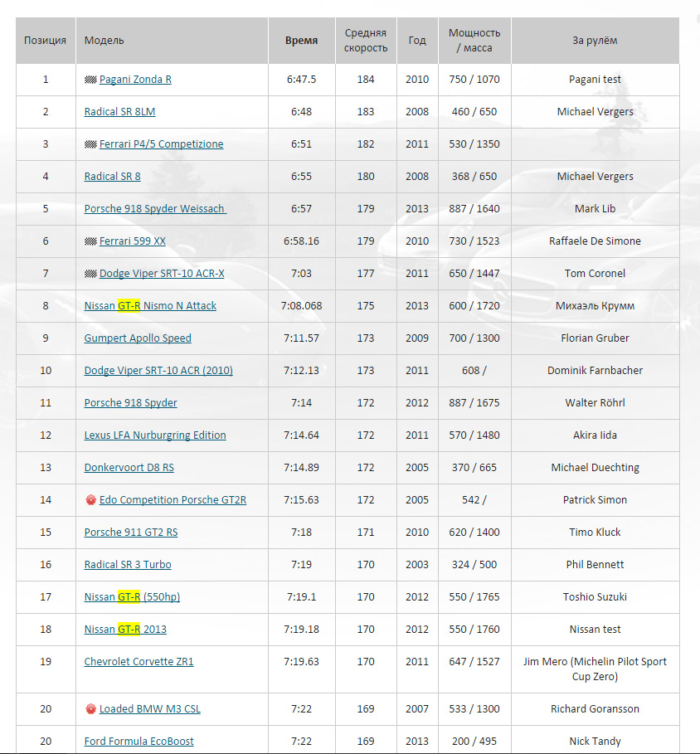Open the Loaded BMW M3 CSL link

(x=149, y=709)
